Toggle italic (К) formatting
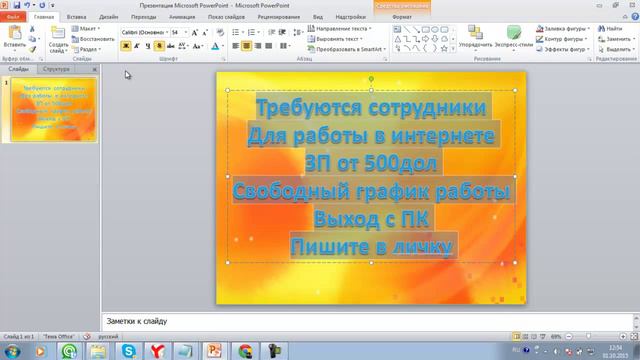640x360 pixels. pyautogui.click(x=137, y=46)
